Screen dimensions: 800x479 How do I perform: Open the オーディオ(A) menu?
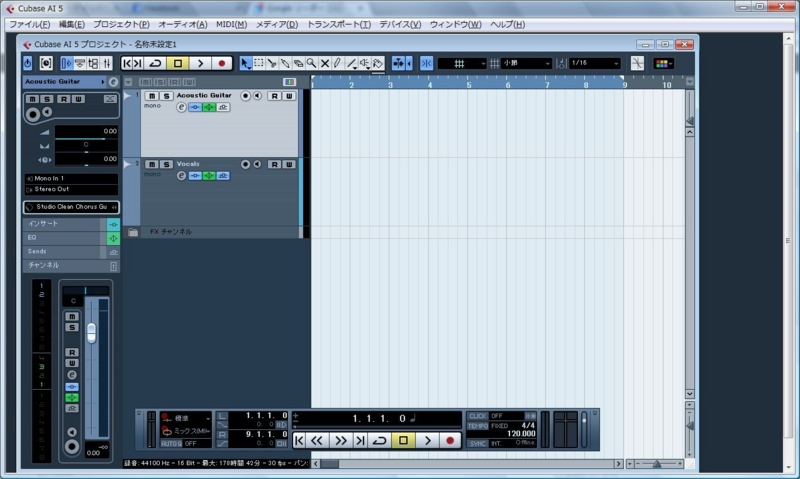tap(183, 24)
